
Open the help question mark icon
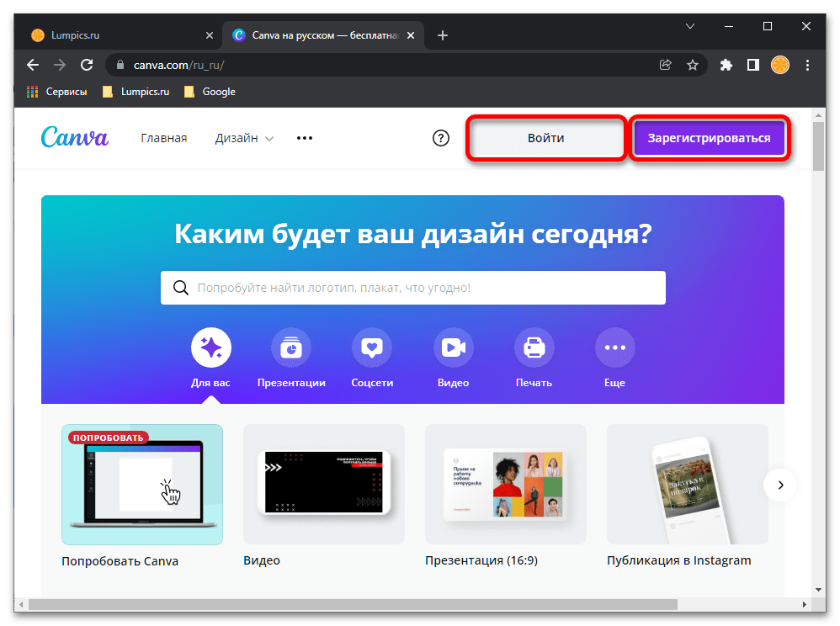[x=441, y=139]
